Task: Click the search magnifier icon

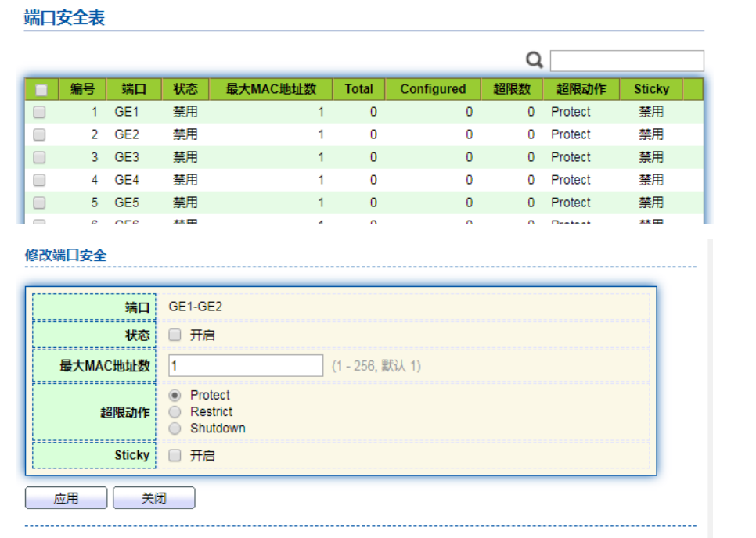Action: click(535, 60)
